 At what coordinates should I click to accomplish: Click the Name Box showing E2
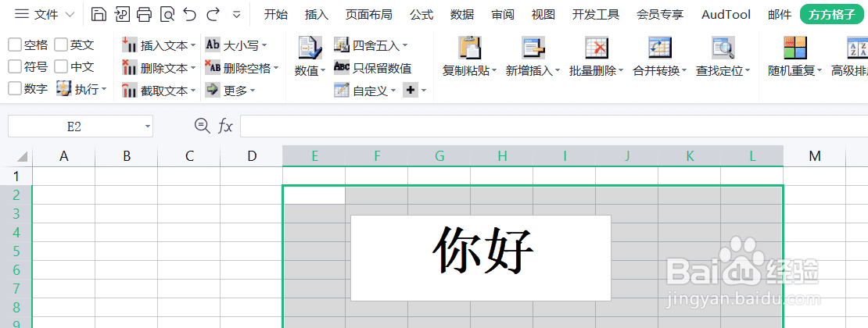click(x=74, y=127)
